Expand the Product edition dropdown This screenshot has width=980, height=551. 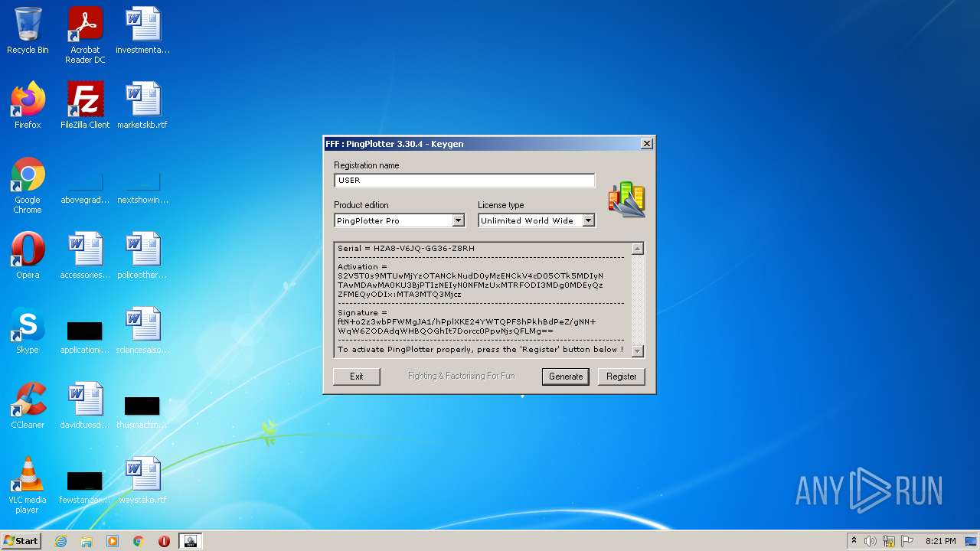click(458, 220)
